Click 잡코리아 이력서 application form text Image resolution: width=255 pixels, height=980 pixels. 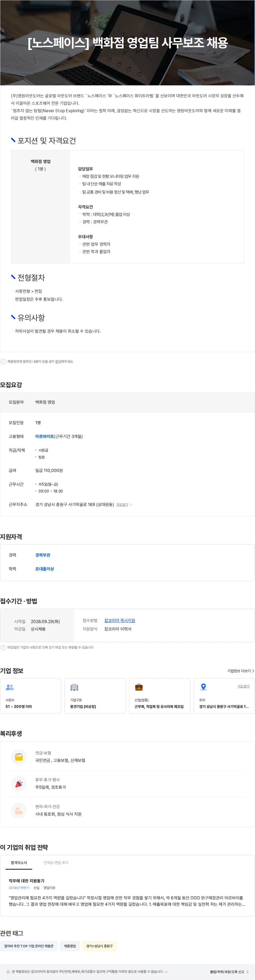click(118, 629)
